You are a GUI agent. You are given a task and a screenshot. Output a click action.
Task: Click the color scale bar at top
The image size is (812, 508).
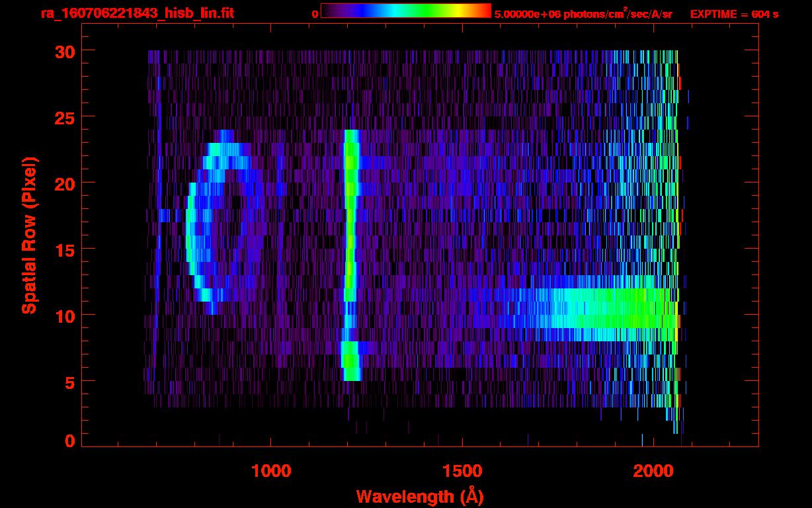(x=406, y=11)
